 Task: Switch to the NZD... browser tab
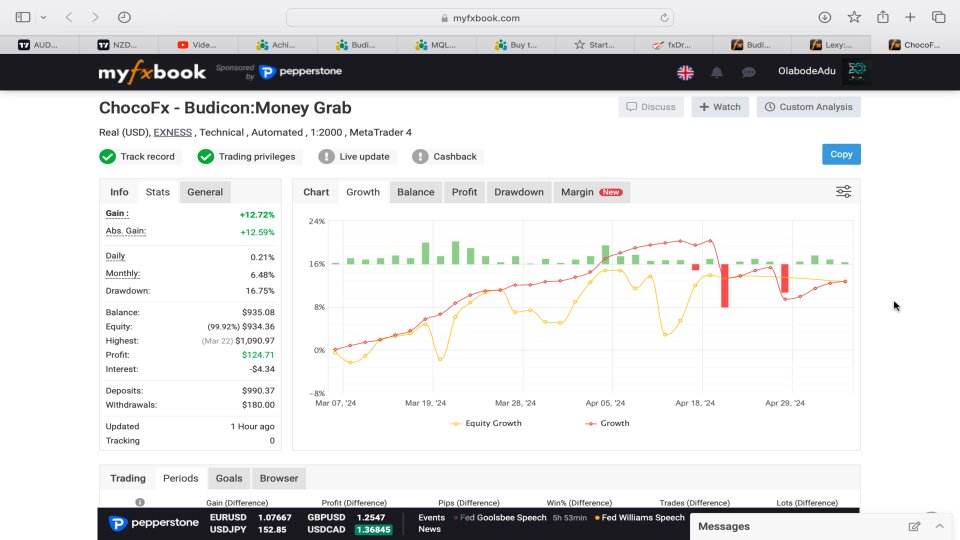[x=119, y=45]
